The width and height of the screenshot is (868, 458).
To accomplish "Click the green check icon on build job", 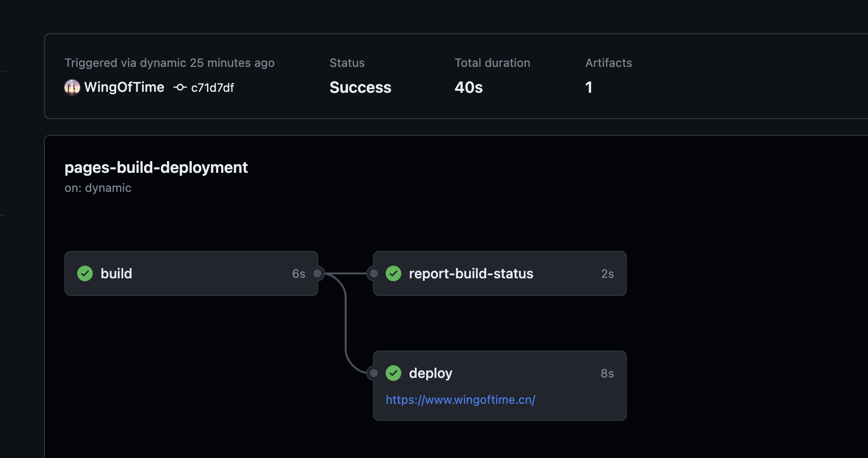I will pyautogui.click(x=84, y=273).
